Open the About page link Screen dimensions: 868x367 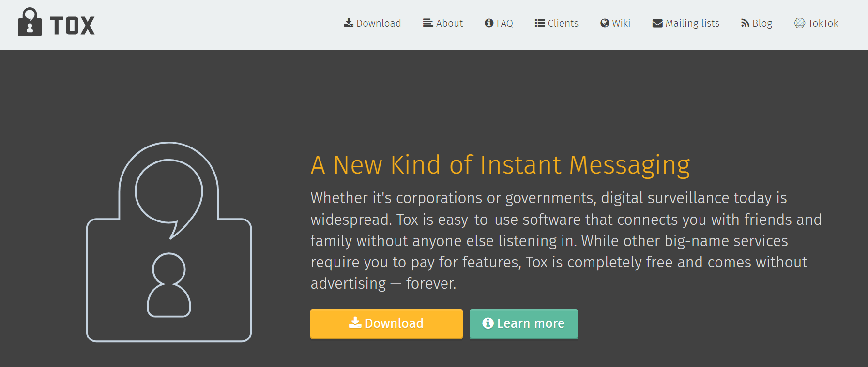coord(443,23)
